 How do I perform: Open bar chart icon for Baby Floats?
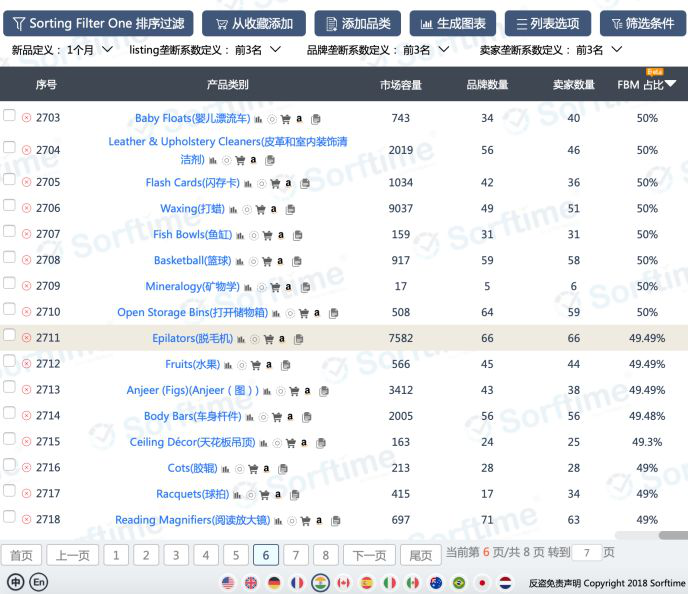pos(258,119)
